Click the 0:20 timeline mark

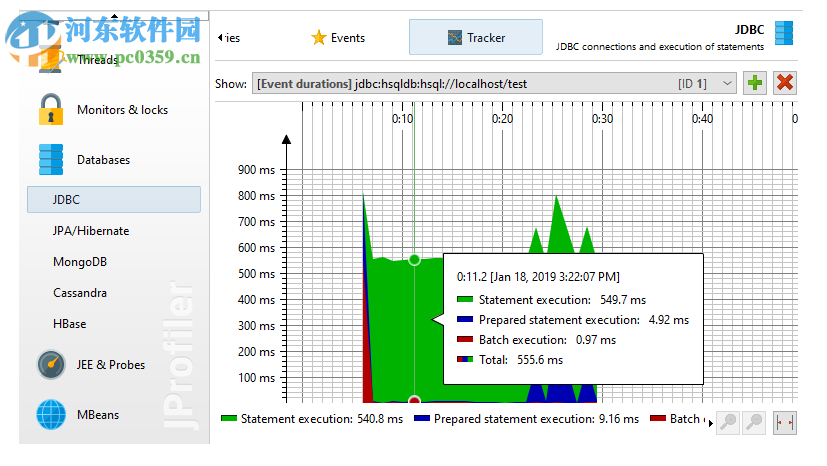click(x=502, y=119)
